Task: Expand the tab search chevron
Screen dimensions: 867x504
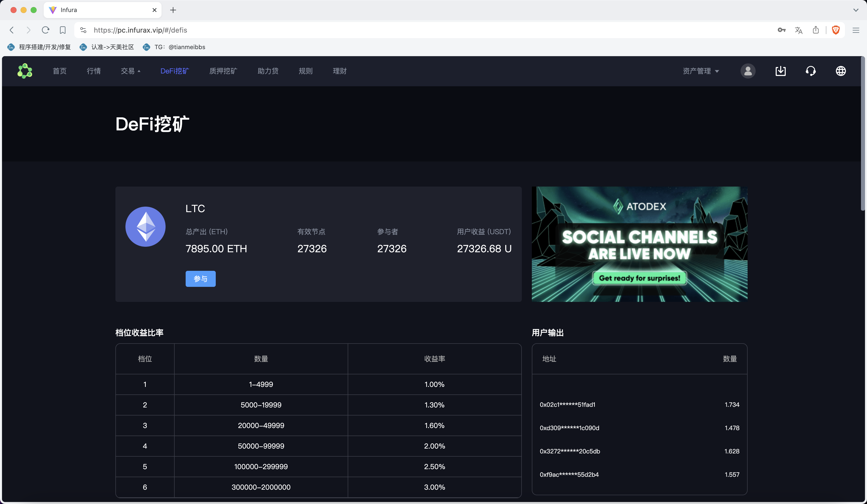Action: point(856,10)
